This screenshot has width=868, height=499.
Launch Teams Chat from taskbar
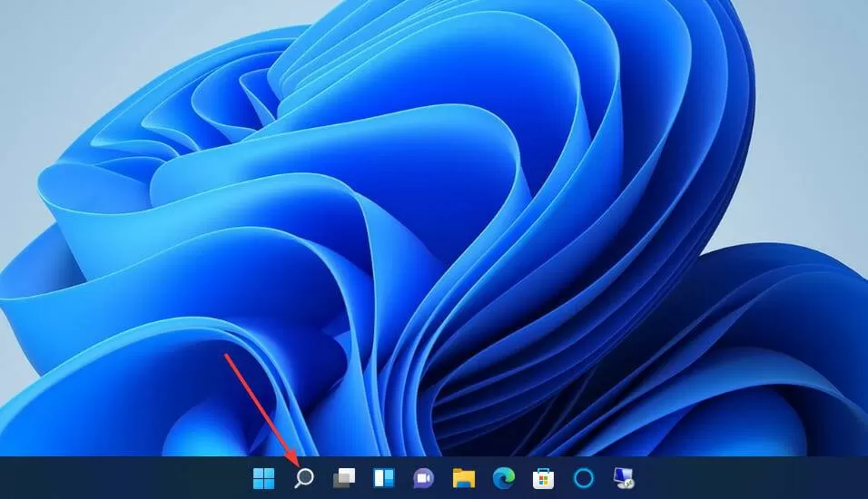[x=423, y=478]
